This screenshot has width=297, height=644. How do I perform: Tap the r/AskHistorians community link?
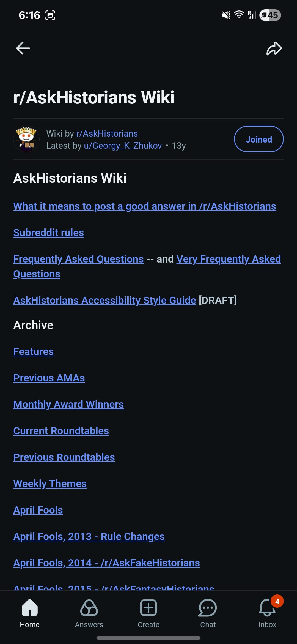click(107, 133)
